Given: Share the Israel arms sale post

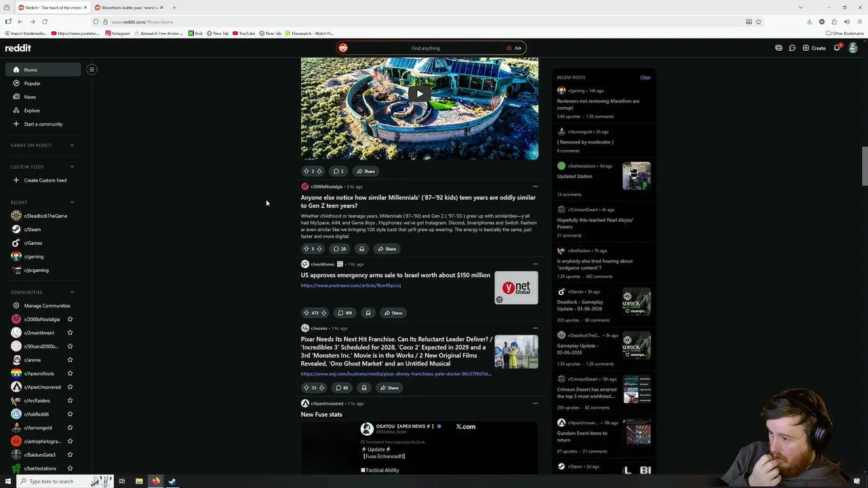Looking at the screenshot, I should [x=393, y=312].
